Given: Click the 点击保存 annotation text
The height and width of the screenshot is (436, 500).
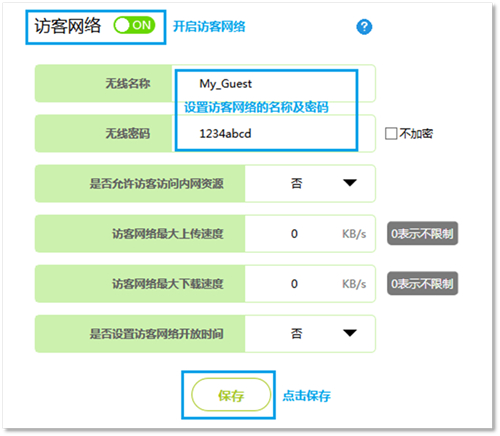Looking at the screenshot, I should coord(306,396).
